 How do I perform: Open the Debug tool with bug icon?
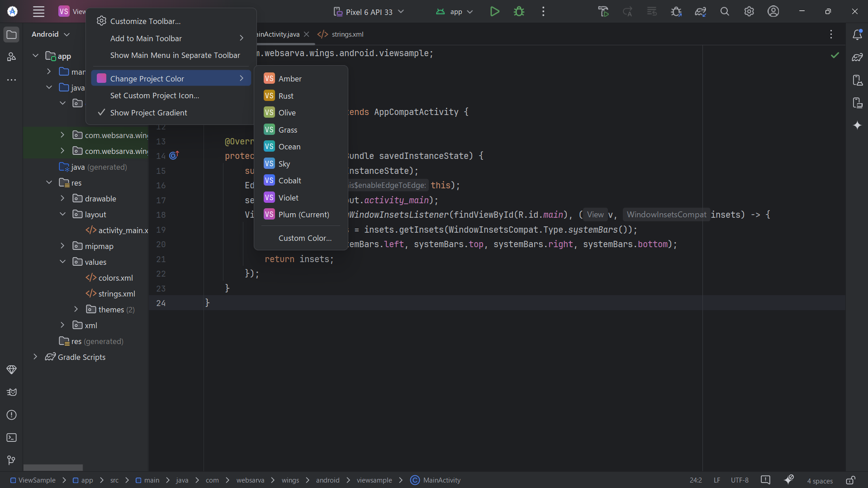pyautogui.click(x=519, y=11)
